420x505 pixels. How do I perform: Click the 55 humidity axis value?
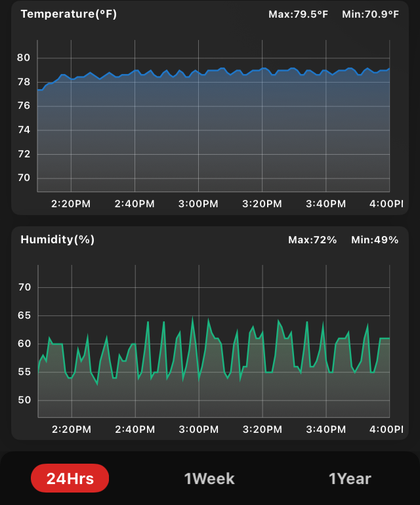[x=24, y=372]
